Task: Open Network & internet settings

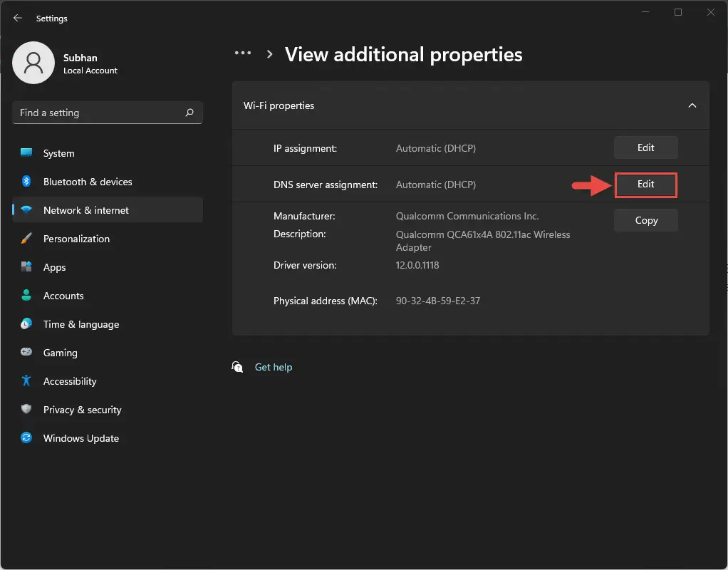Action: point(108,210)
